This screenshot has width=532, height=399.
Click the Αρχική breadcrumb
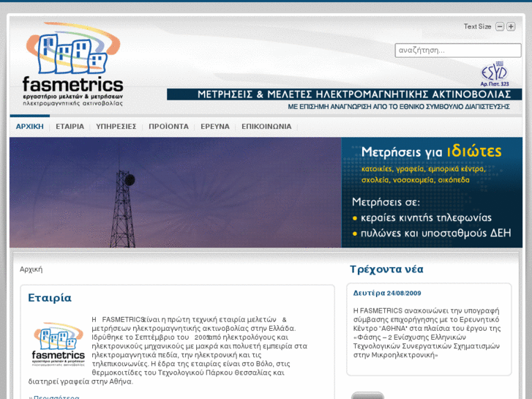pyautogui.click(x=31, y=269)
